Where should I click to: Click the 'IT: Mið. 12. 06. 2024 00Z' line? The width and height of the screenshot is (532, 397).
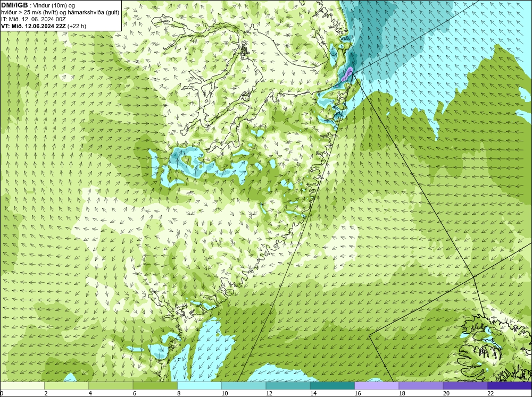tap(33, 19)
